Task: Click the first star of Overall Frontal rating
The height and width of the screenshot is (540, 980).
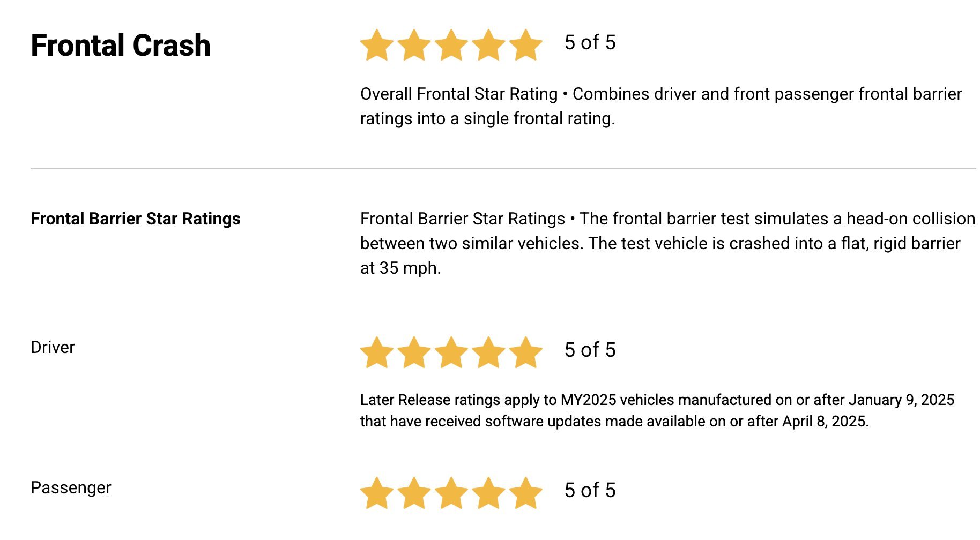Action: [377, 45]
